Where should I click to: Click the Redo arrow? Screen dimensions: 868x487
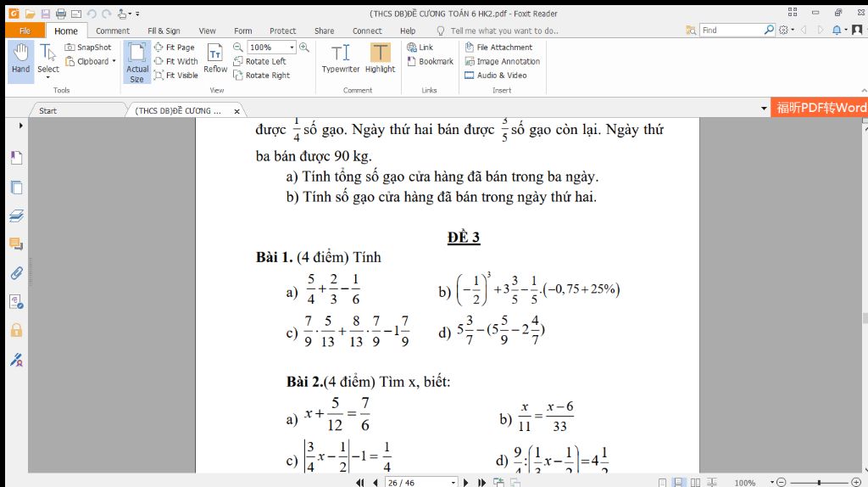107,14
